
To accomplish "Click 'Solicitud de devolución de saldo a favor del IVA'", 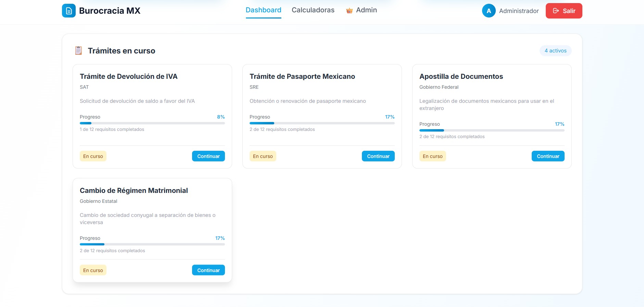I will 137,101.
